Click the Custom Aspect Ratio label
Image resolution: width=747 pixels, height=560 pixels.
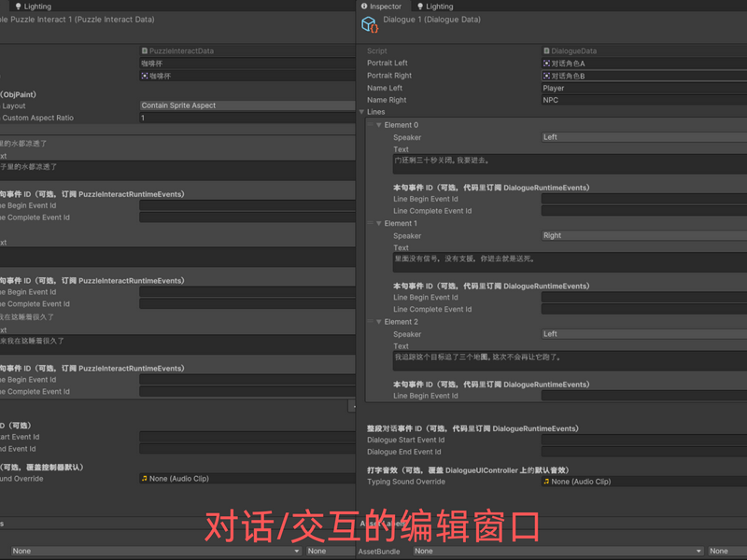pyautogui.click(x=38, y=118)
